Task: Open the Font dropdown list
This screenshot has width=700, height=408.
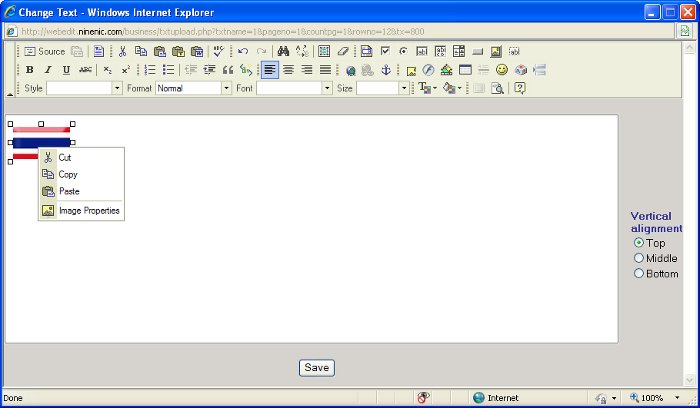Action: point(327,88)
